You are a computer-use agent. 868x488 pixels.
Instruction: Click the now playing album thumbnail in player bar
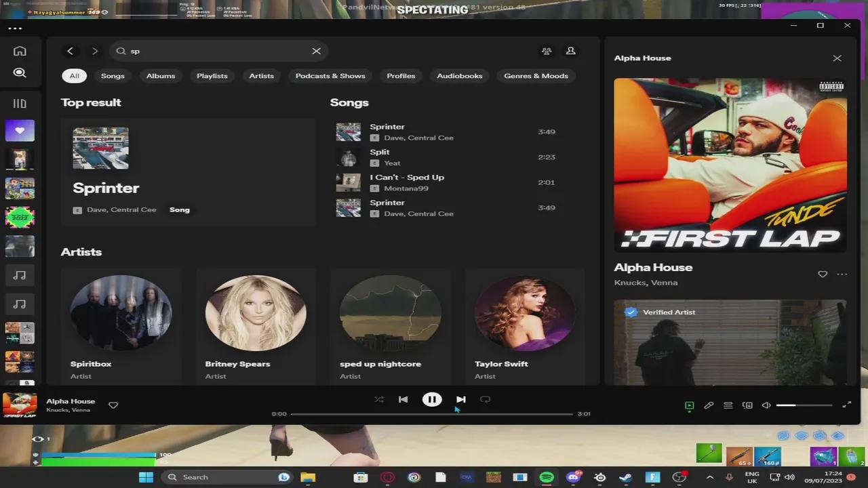[x=20, y=405]
